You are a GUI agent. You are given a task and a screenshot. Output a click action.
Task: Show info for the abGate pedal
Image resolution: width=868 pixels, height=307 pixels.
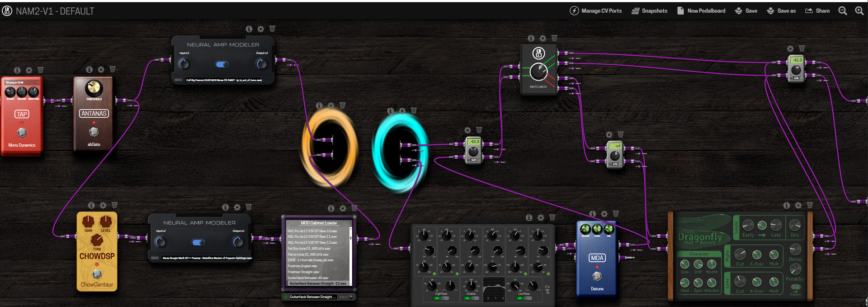[x=90, y=69]
